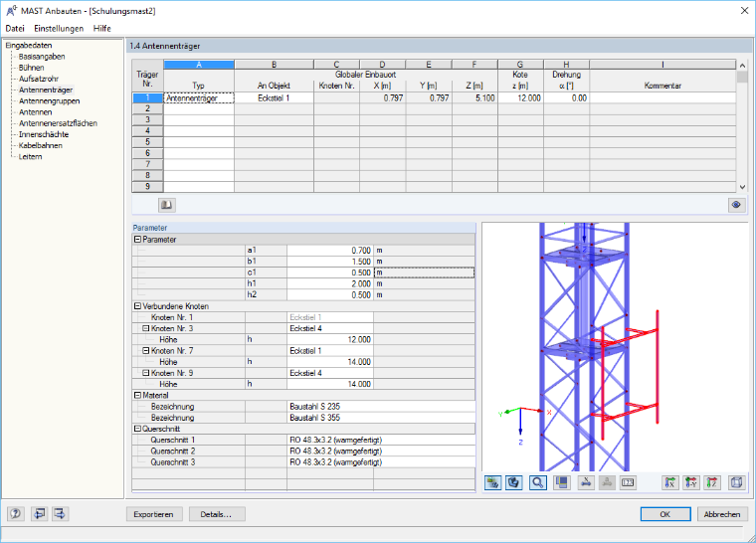The height and width of the screenshot is (543, 756).
Task: Click the rotate-view icon under the 3D preview
Action: point(514,482)
